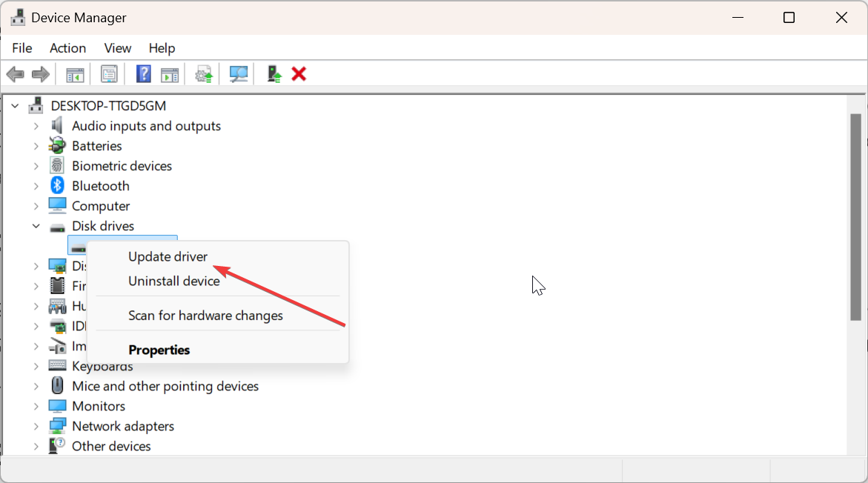Click the vertical scrollbar thumb
This screenshot has width=868, height=483.
pos(856,217)
